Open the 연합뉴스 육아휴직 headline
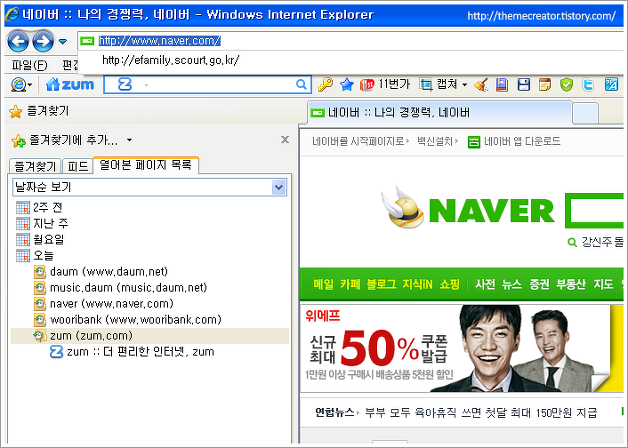 [x=481, y=412]
